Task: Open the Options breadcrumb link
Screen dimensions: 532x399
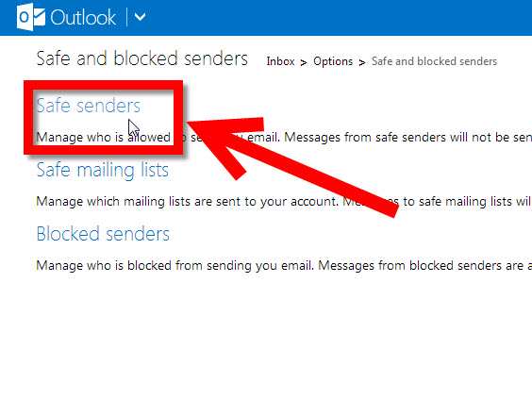Action: click(x=333, y=61)
